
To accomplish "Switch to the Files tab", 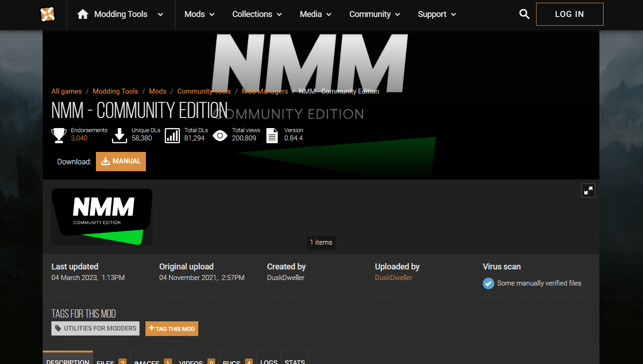I will pos(111,360).
